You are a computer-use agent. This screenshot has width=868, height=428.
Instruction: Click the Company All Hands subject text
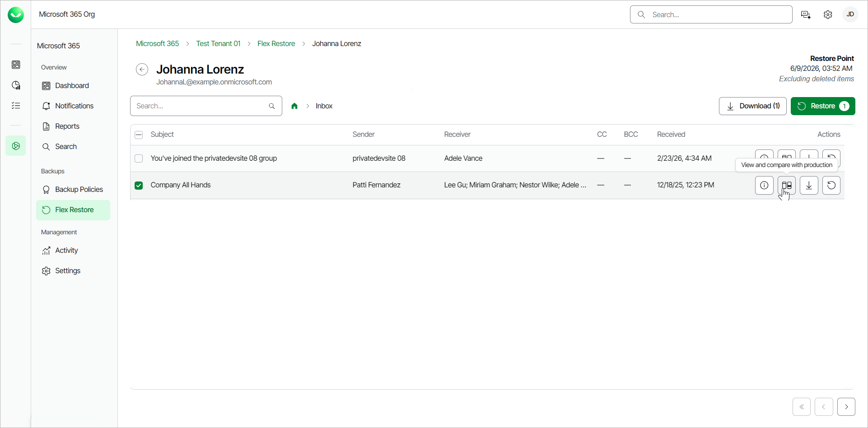(x=181, y=185)
